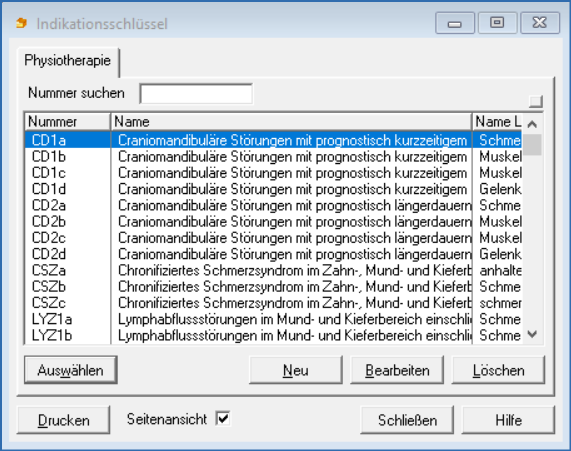Select row CD1d in the list
Screen dimensions: 571x451
pos(273,189)
